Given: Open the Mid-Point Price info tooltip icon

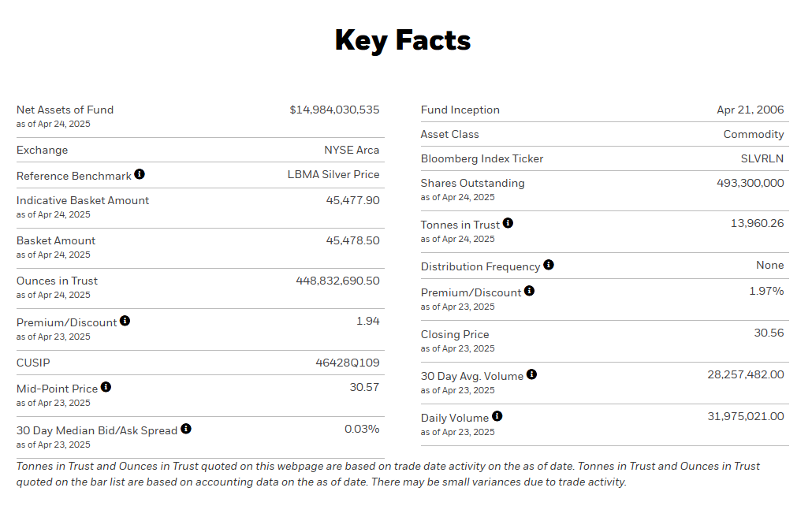Looking at the screenshot, I should 106,387.
